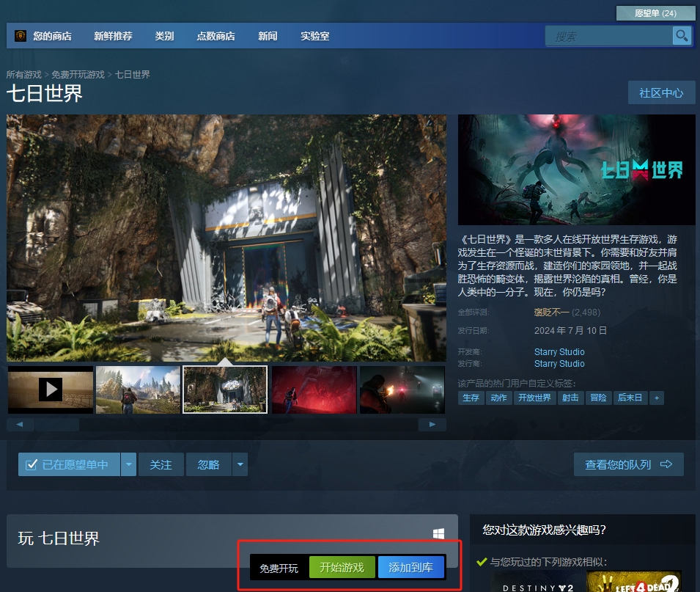Screen dimensions: 700x592
Task: Expand the 忽略 dropdown arrow
Action: [x=240, y=464]
